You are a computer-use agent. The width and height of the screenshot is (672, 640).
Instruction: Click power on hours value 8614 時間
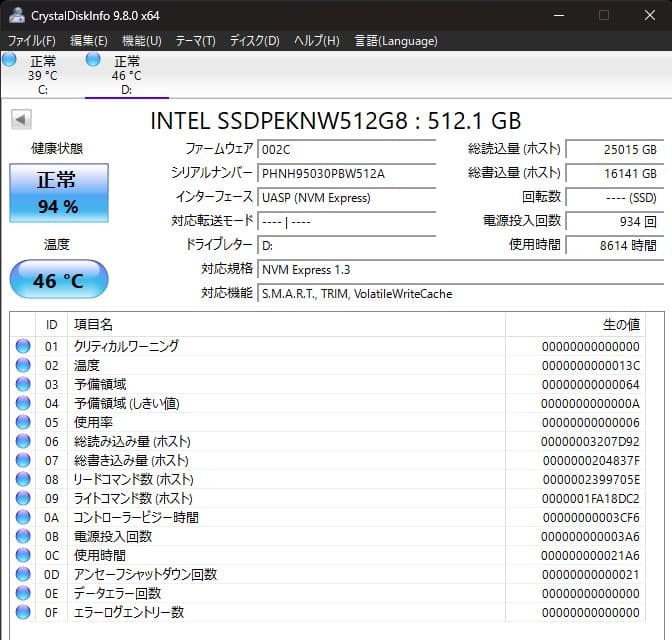[615, 246]
